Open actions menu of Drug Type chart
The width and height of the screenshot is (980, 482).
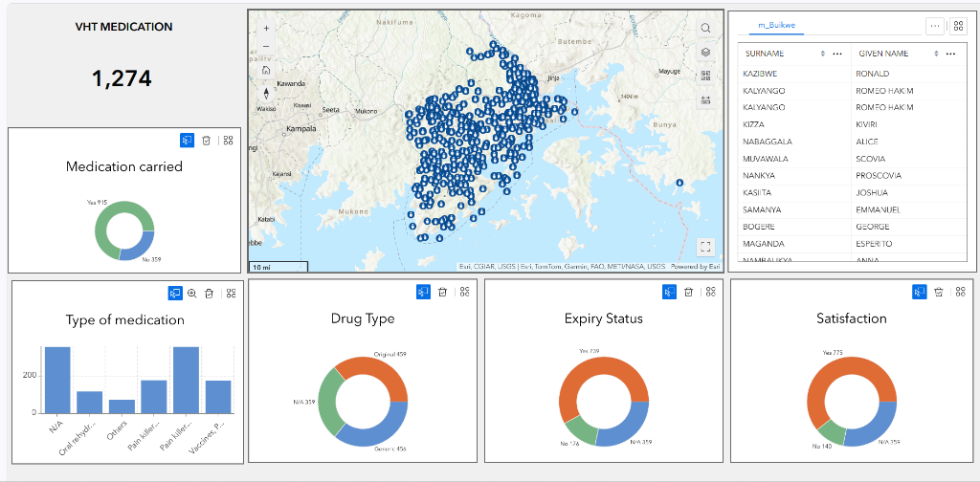click(x=464, y=292)
